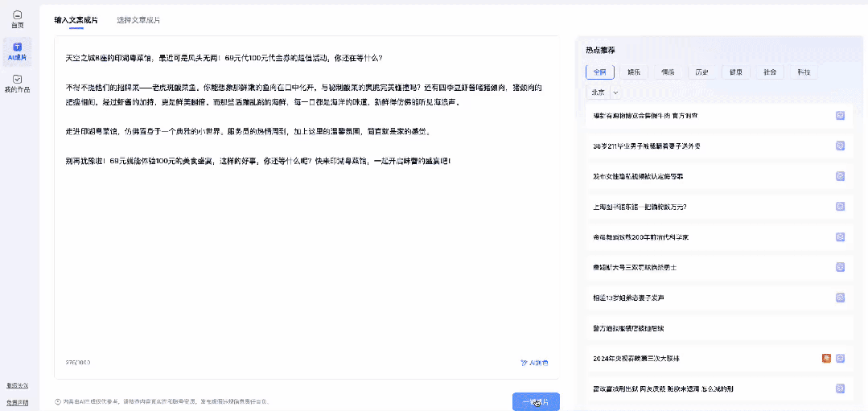Switch to the 选择文章成片 tab
Viewport: 868px width, 411px height.
138,19
